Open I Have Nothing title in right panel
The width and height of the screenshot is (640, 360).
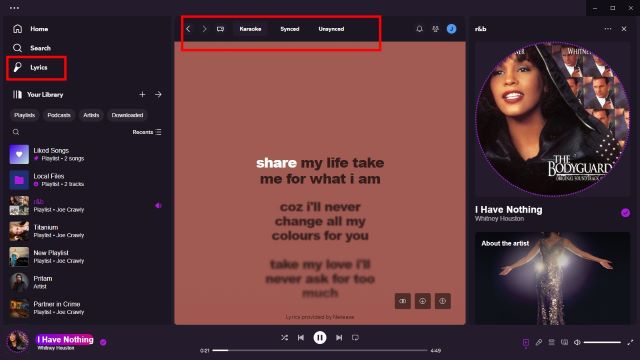coord(509,210)
